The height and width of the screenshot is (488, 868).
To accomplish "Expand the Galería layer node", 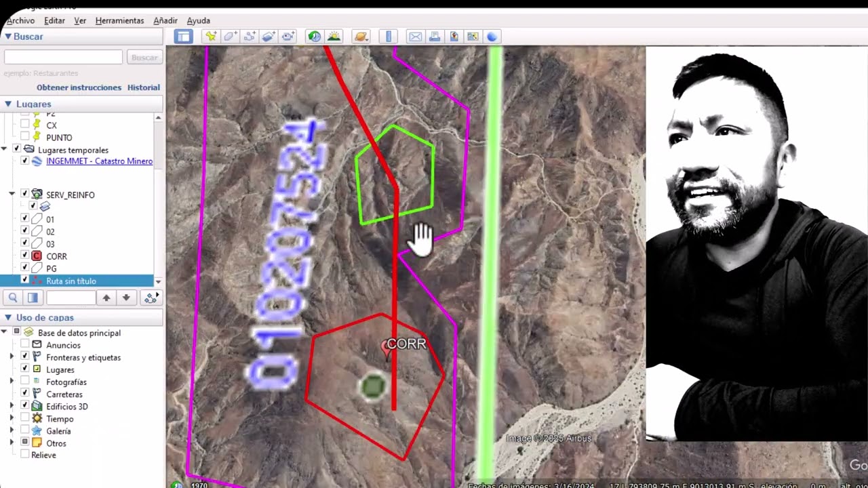I will pyautogui.click(x=12, y=430).
